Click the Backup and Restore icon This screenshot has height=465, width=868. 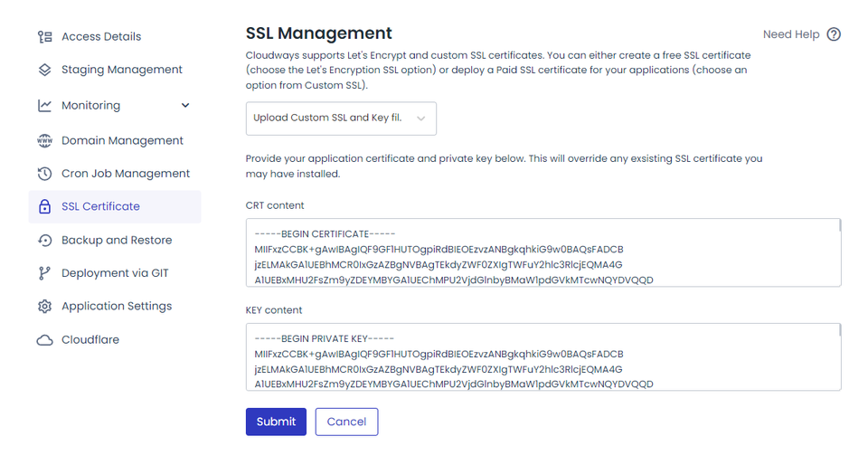pos(44,241)
